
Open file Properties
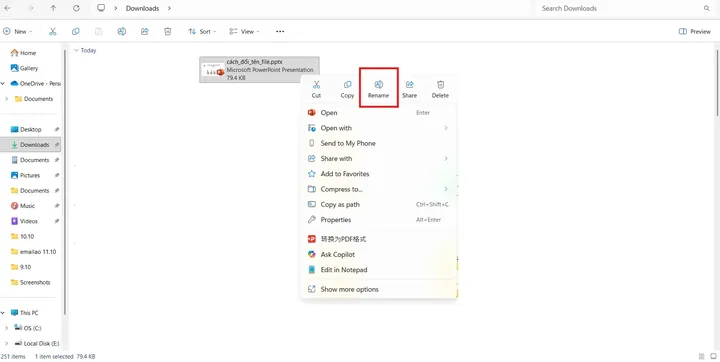tap(379, 220)
